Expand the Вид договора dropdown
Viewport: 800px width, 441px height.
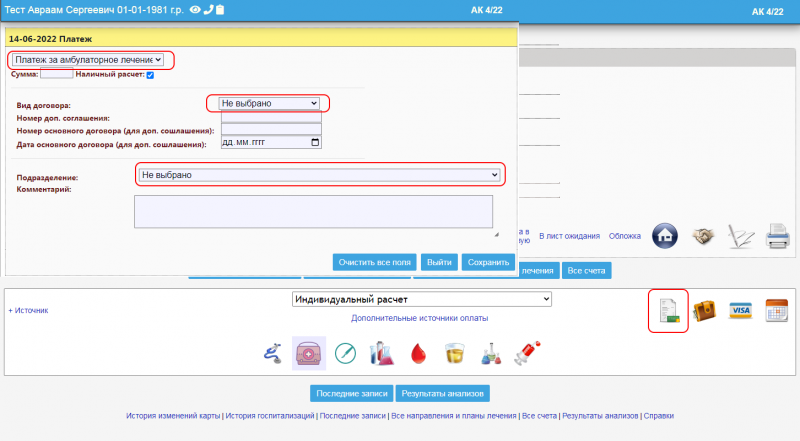point(270,103)
